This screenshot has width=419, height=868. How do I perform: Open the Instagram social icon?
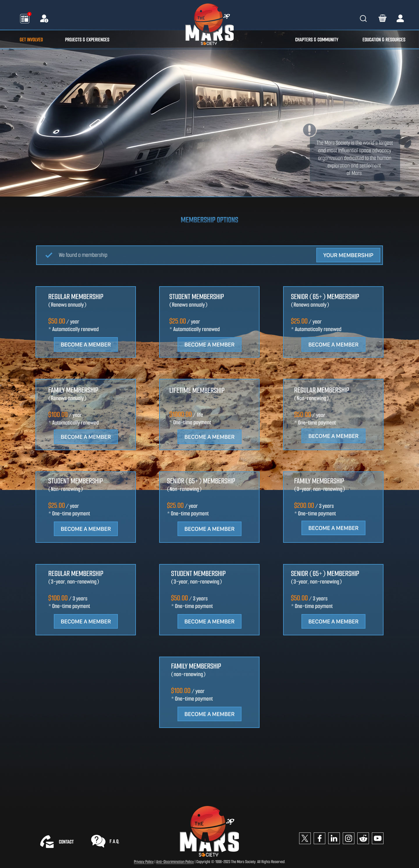click(349, 838)
